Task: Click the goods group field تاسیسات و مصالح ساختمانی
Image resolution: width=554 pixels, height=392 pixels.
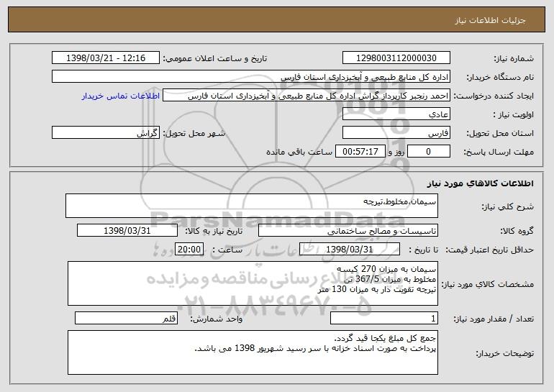Action: point(348,231)
